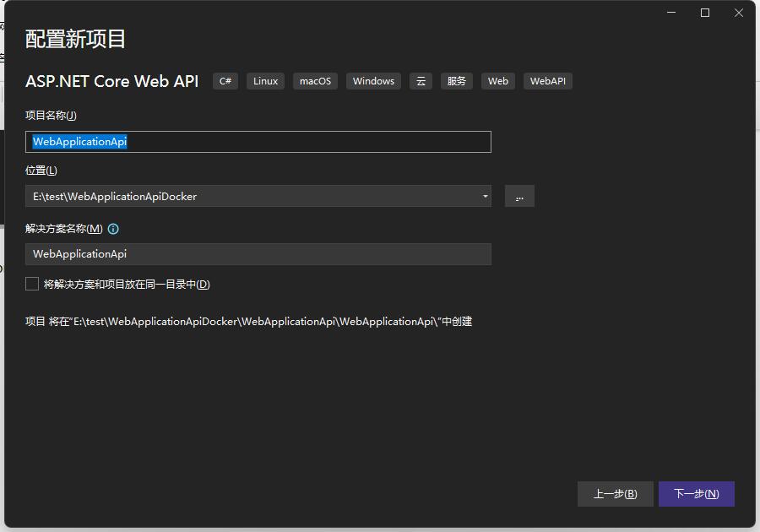Maximize the project configuration window

point(705,13)
